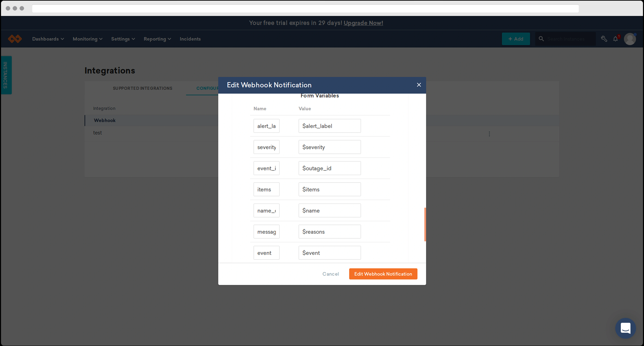The width and height of the screenshot is (644, 346).
Task: Expand the Settings dropdown menu
Action: point(123,39)
